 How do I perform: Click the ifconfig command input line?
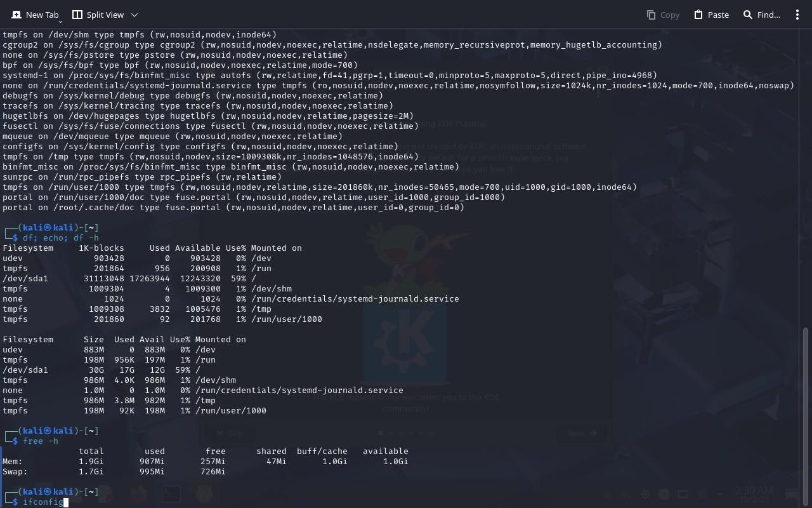coord(43,502)
